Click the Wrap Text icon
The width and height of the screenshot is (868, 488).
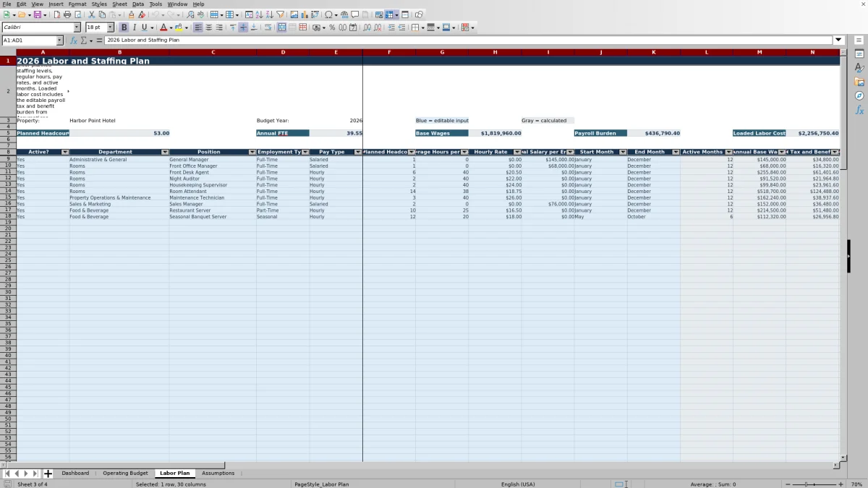(x=268, y=27)
